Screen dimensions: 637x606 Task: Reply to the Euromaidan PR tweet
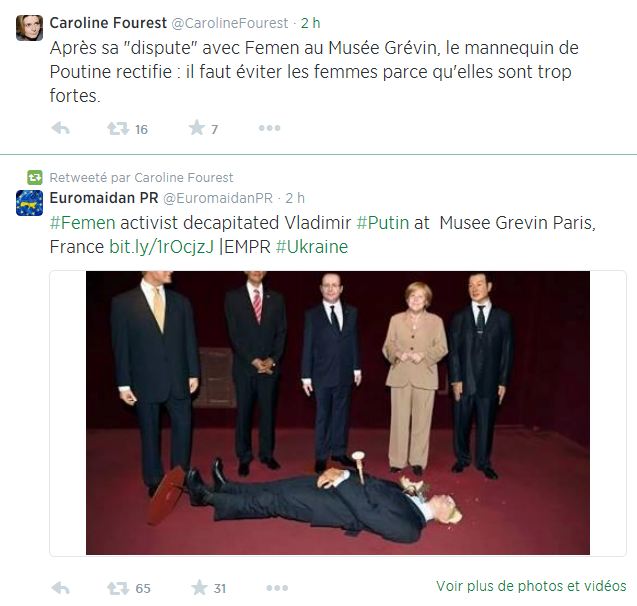click(x=61, y=588)
